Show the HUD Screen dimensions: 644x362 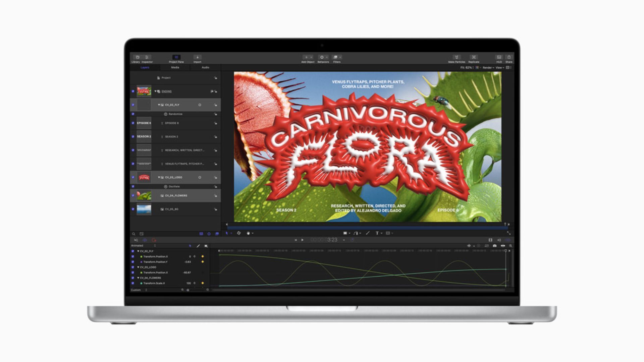click(x=499, y=57)
